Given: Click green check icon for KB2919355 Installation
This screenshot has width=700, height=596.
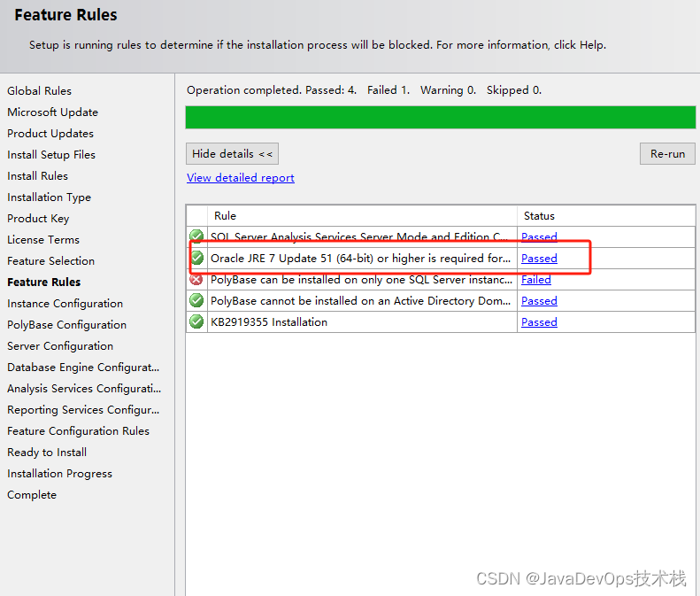Looking at the screenshot, I should pos(196,321).
